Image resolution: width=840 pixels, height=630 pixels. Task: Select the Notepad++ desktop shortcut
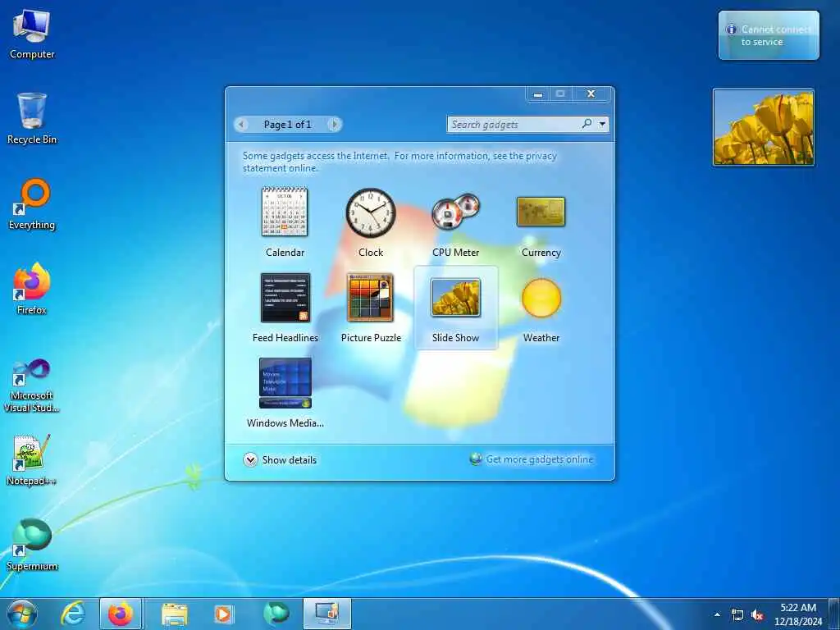coord(32,460)
